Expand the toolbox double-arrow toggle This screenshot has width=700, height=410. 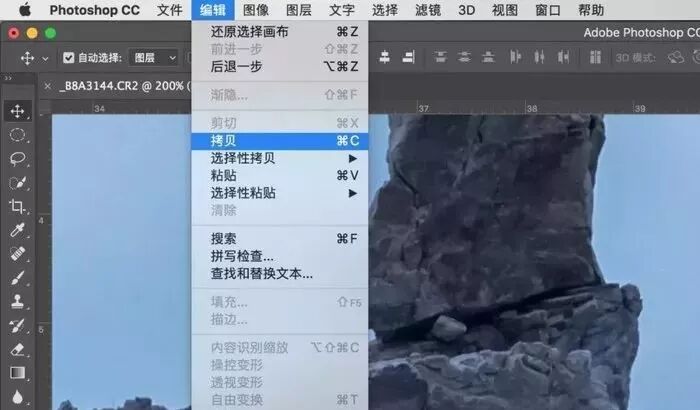click(8, 79)
